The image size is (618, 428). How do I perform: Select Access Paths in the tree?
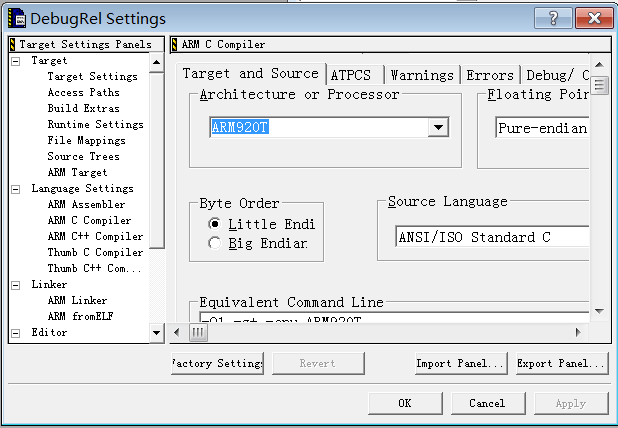(x=83, y=92)
